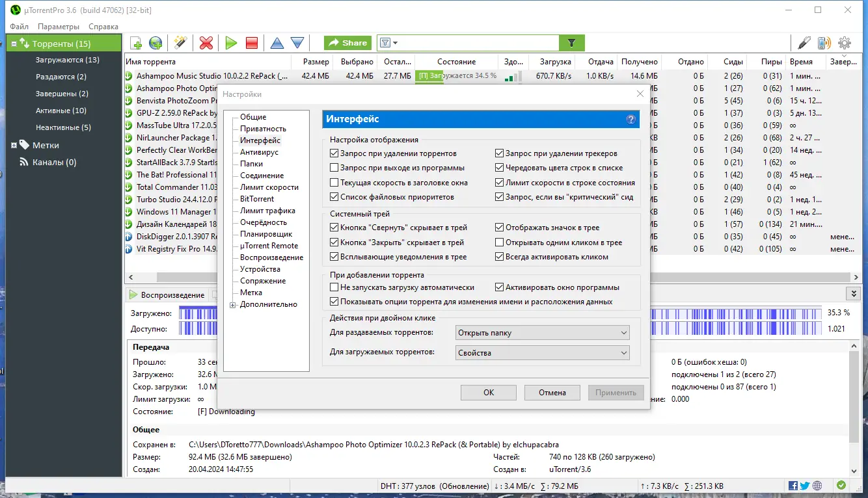Click the Каналы RSS feed icon in sidebar
This screenshot has width=868, height=498.
(x=24, y=162)
